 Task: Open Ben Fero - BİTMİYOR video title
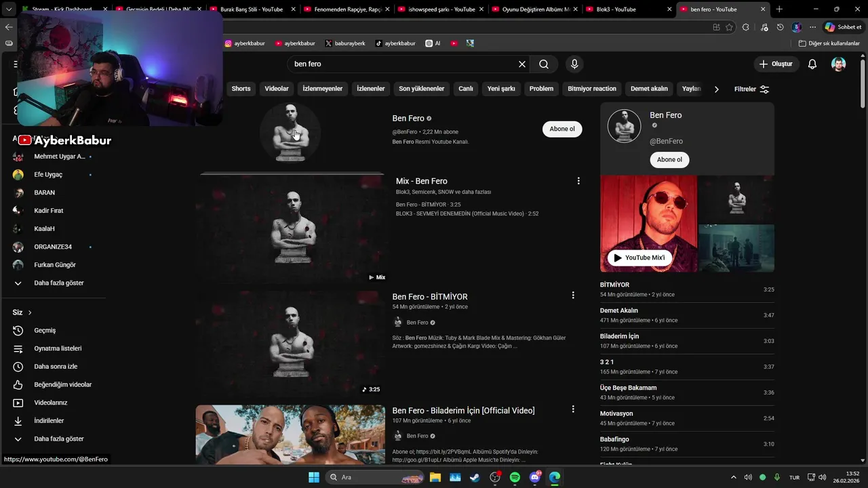pos(430,297)
